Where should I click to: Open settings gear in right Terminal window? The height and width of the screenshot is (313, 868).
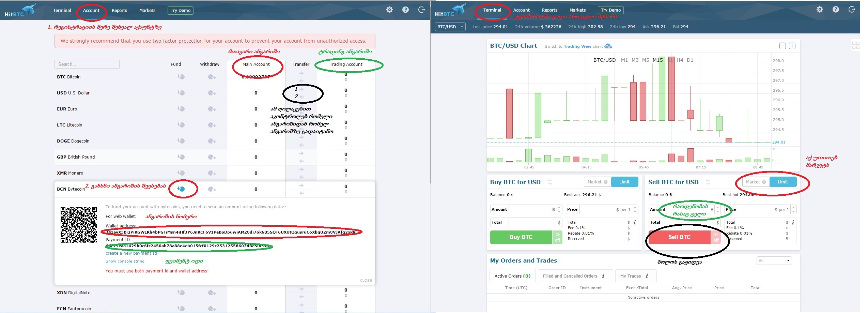pos(820,10)
